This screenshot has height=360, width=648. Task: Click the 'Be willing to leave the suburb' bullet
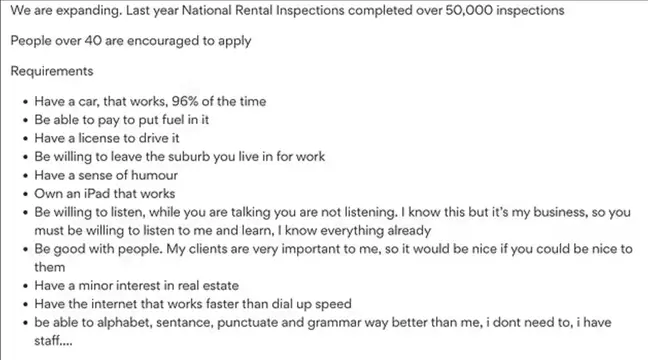coord(179,157)
